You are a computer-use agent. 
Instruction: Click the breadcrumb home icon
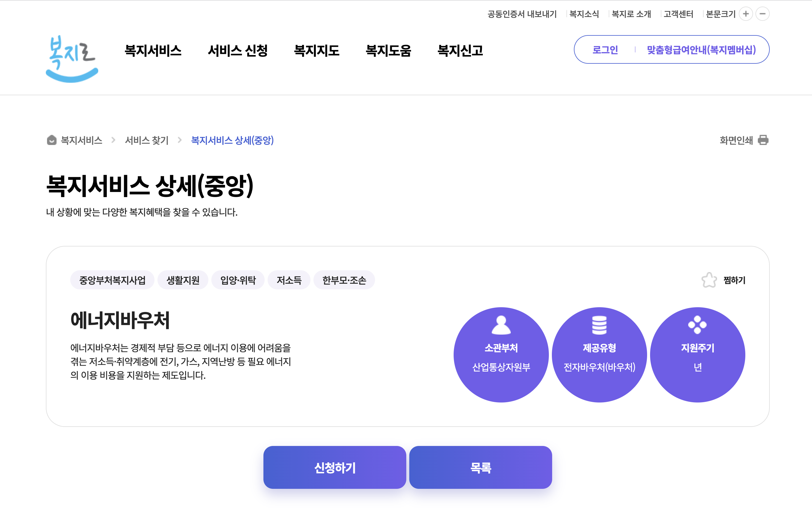coord(51,140)
